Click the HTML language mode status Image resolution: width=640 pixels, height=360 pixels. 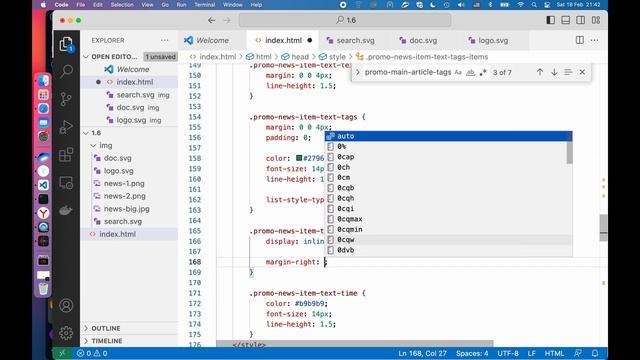click(x=554, y=353)
